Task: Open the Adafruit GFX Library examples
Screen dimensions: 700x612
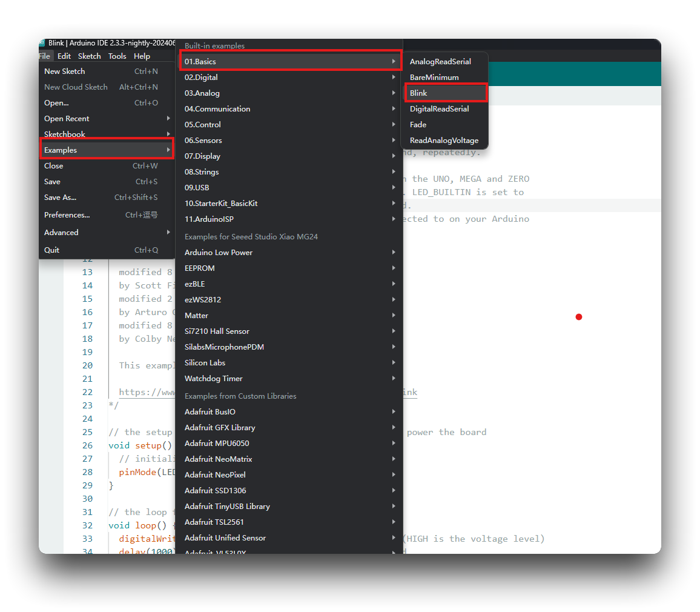Action: point(289,428)
